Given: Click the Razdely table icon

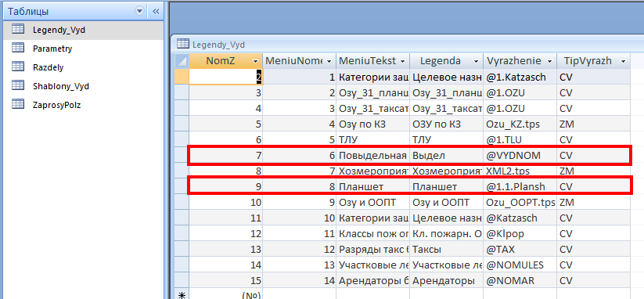Looking at the screenshot, I should click(18, 67).
